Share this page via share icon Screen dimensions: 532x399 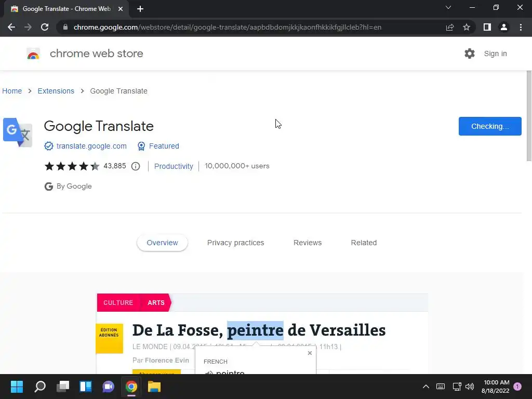(x=450, y=27)
